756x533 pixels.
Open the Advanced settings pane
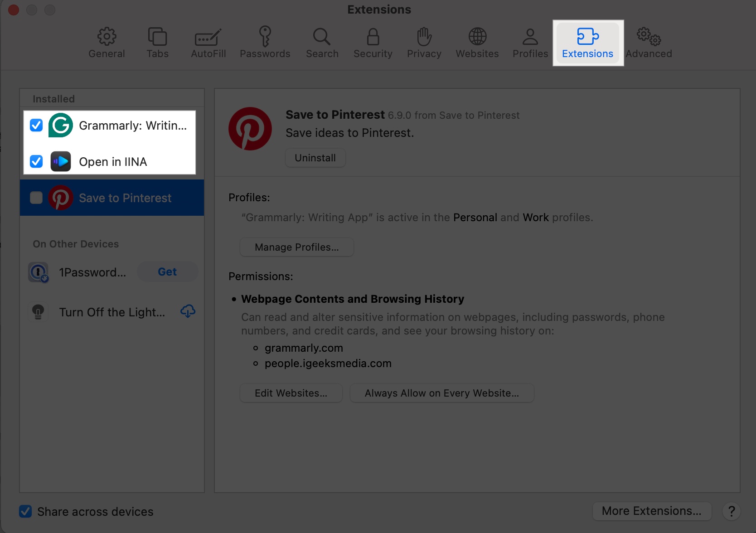pyautogui.click(x=648, y=42)
